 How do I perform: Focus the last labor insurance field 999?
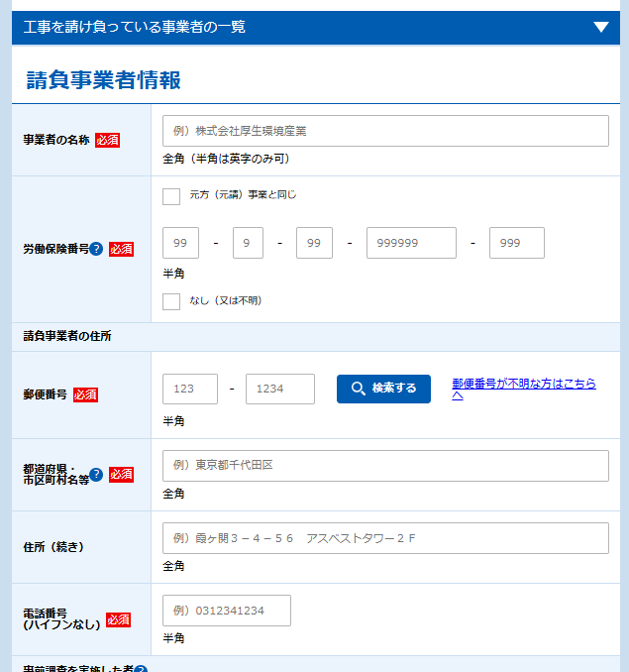(x=516, y=243)
